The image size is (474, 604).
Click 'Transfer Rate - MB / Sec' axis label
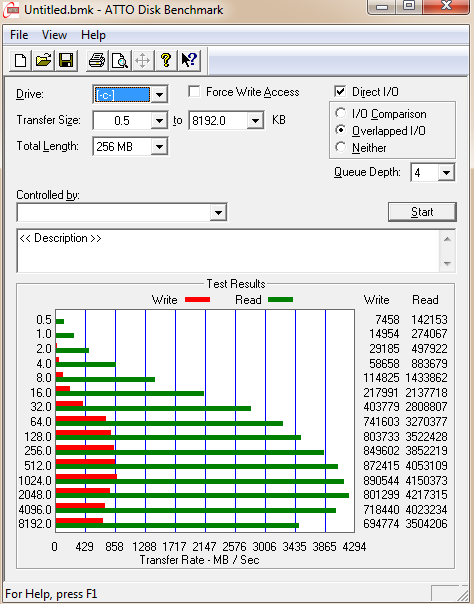(199, 559)
